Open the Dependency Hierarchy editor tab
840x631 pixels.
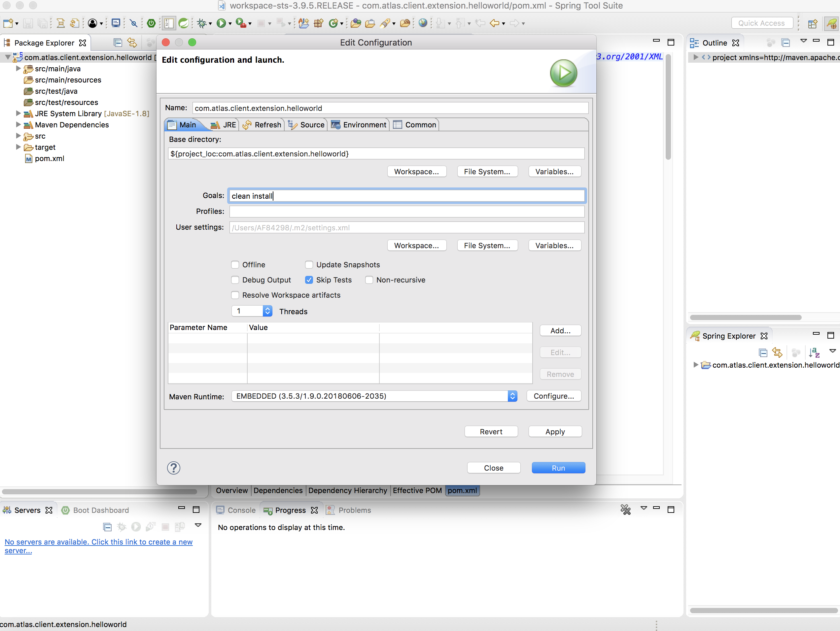(347, 490)
